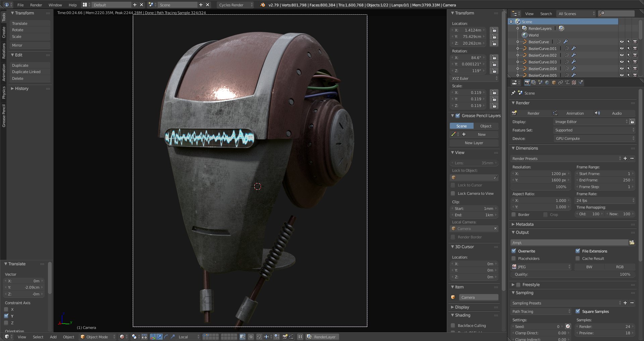Screen dimensions: 644x341
Task: Open the Display Image Editor dropdown
Action: 591,122
